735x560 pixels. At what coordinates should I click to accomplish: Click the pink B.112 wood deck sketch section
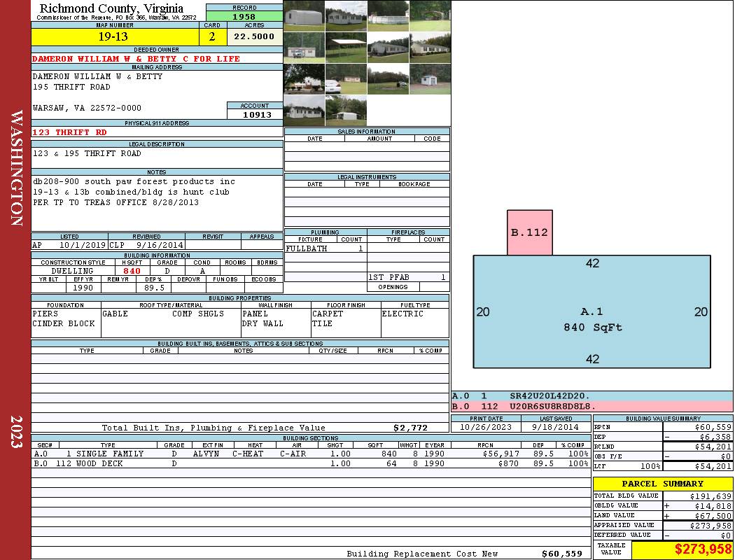pos(529,232)
